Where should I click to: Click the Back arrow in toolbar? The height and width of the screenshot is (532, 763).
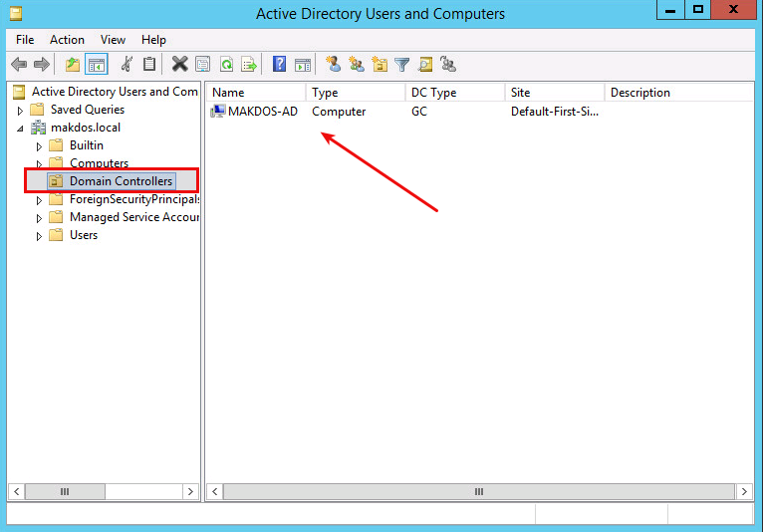(x=19, y=64)
